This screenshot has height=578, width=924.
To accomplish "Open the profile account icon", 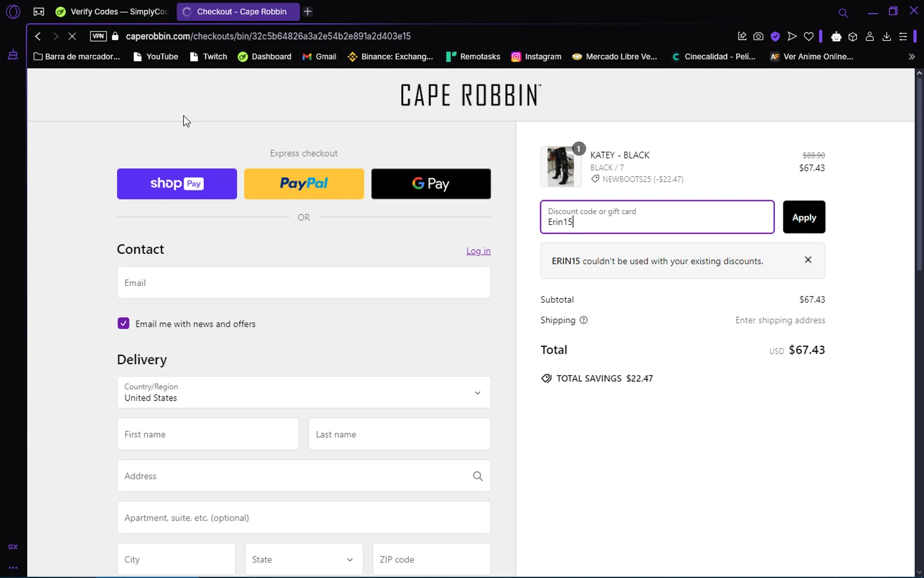I will (x=870, y=36).
